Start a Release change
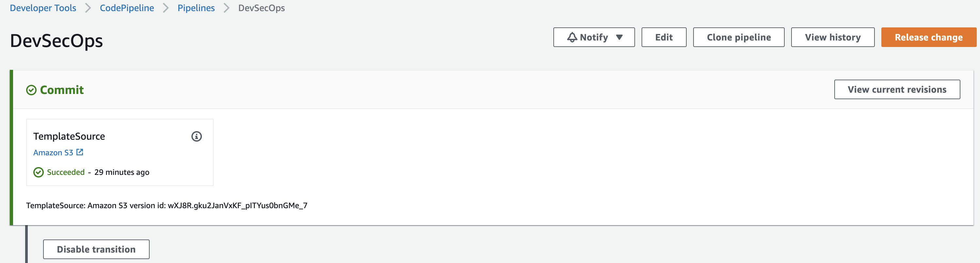This screenshot has width=980, height=263. tap(928, 37)
